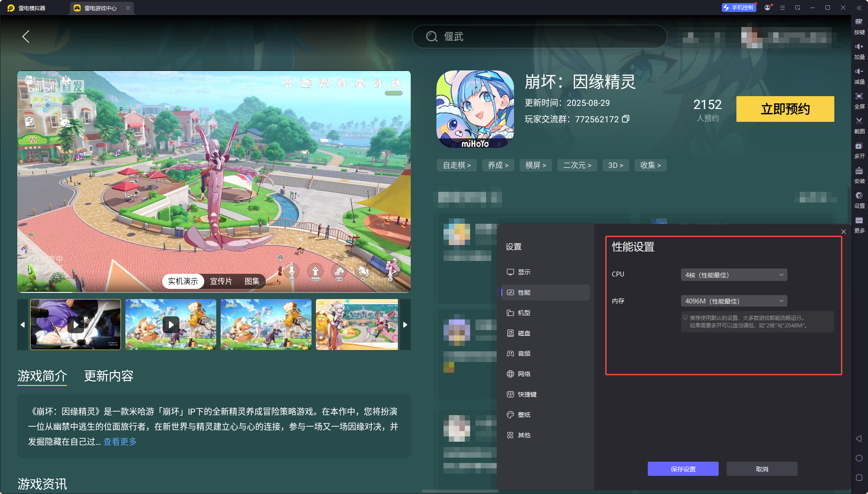This screenshot has height=494, width=868.
Task: Click the 3D tag
Action: pyautogui.click(x=615, y=165)
